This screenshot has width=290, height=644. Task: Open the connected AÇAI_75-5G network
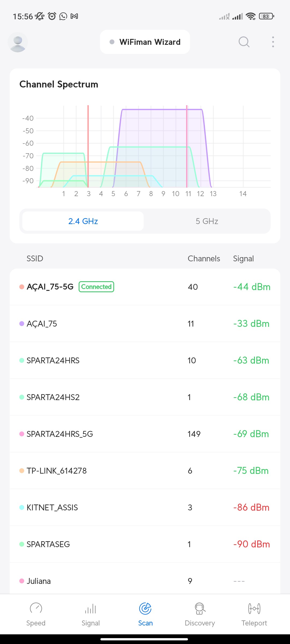[145, 287]
